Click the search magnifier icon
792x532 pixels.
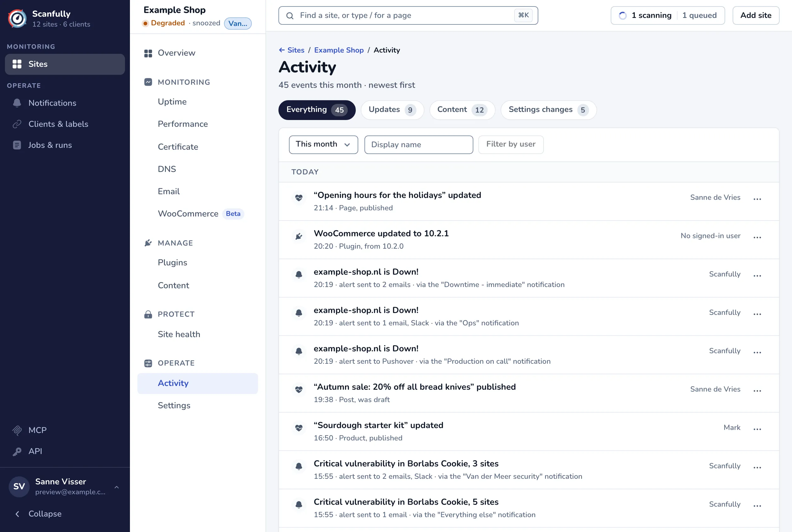[x=290, y=15]
